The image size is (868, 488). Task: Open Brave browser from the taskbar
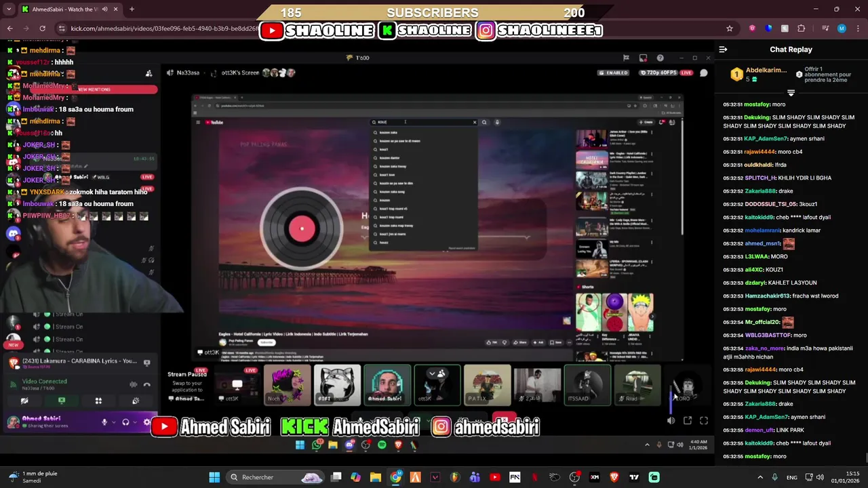pyautogui.click(x=614, y=477)
